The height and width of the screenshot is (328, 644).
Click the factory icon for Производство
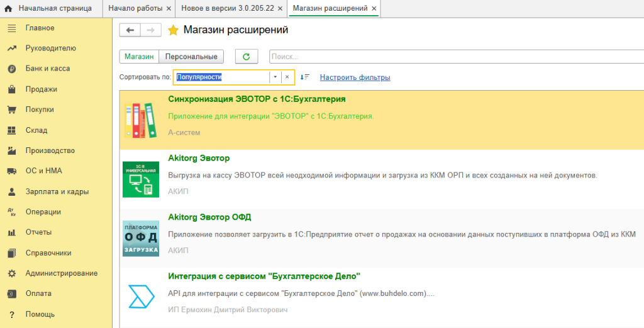click(11, 151)
